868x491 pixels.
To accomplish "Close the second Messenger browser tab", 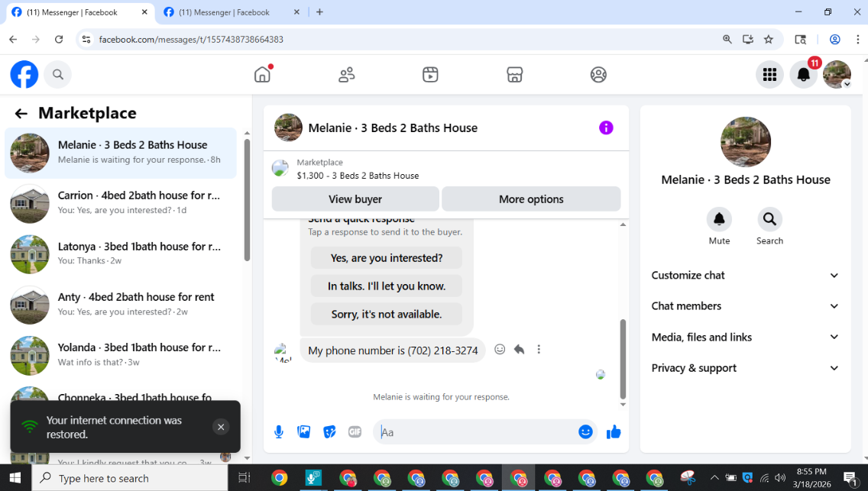I will (296, 12).
